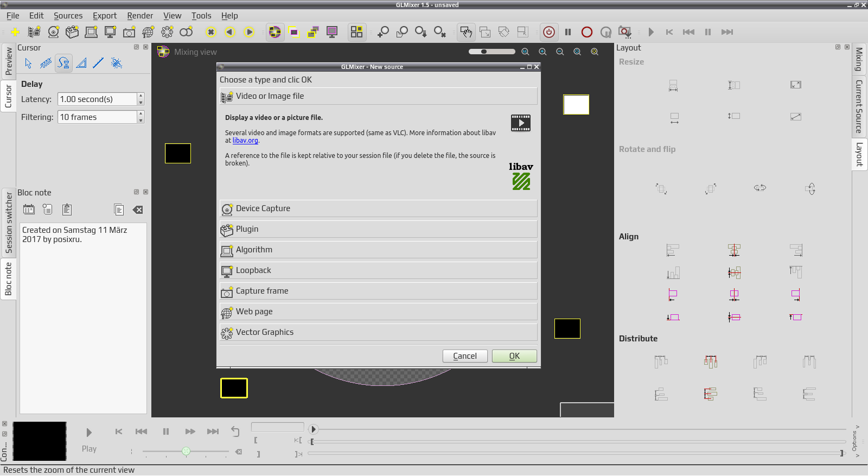Click the Bloc note clear backspace icon
The width and height of the screenshot is (868, 476).
point(138,210)
